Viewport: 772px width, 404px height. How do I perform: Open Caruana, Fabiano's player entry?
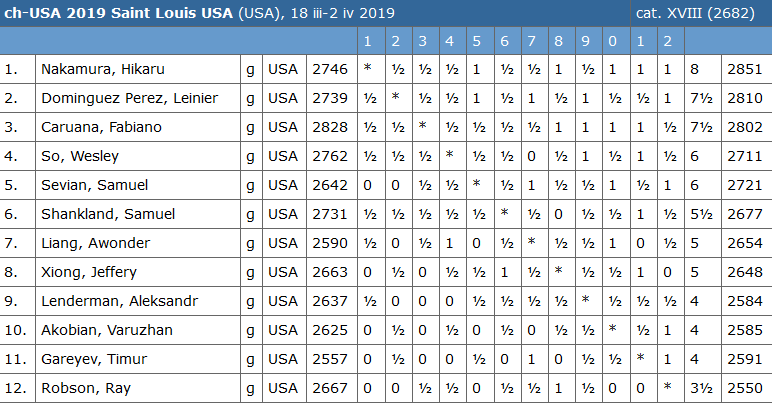click(x=101, y=128)
